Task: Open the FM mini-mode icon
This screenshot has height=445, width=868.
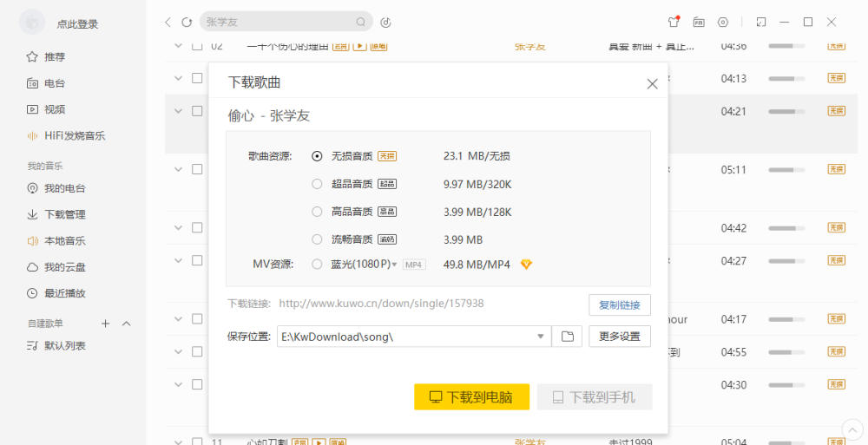Action: [x=699, y=23]
